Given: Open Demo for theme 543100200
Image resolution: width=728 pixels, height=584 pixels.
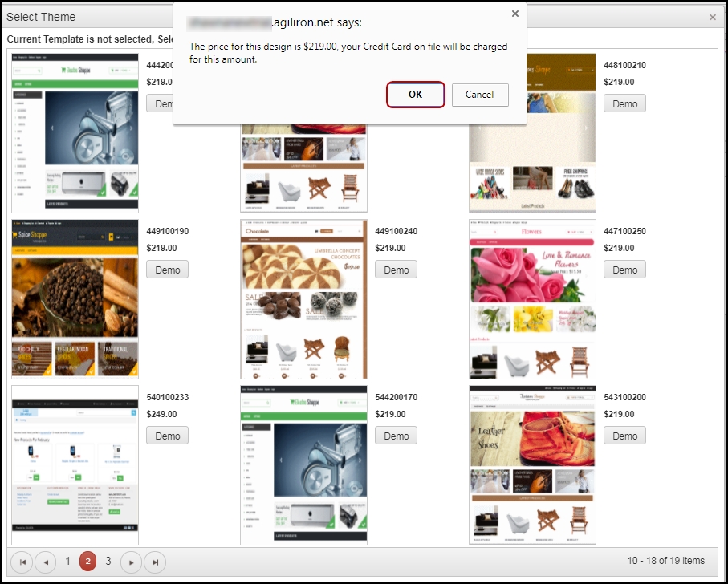Looking at the screenshot, I should pyautogui.click(x=624, y=436).
